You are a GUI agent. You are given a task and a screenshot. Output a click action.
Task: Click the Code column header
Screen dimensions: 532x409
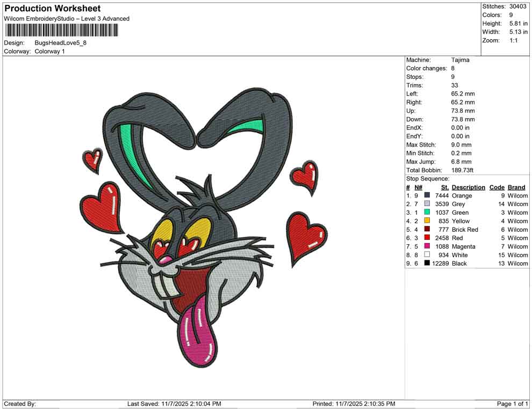[497, 187]
